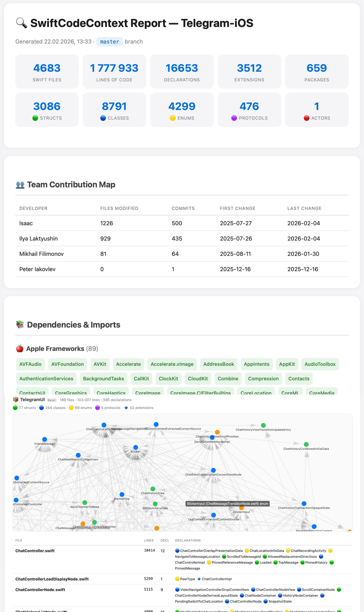Viewport: 364px width, 612px height.
Task: Click the BackgroundTasks framework tag
Action: point(103,379)
